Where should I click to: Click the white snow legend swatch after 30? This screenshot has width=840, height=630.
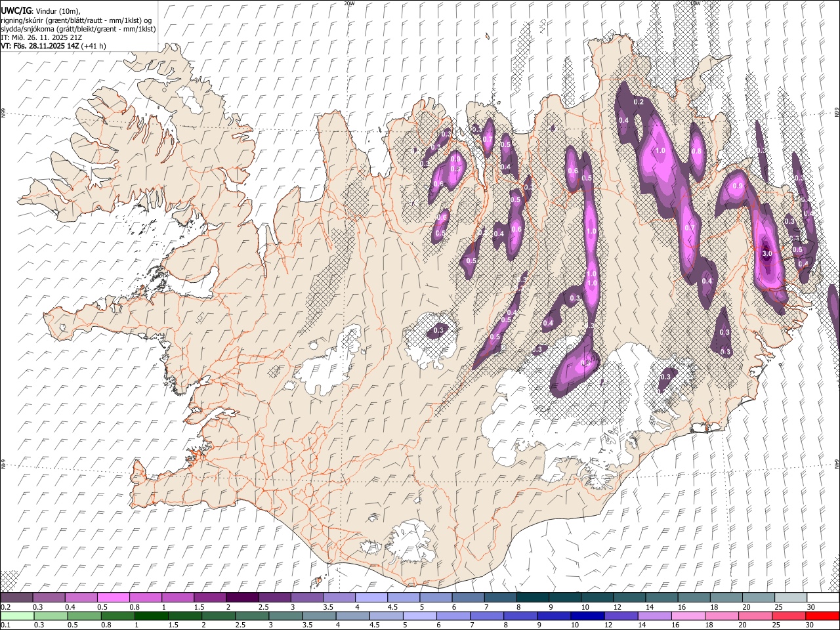click(822, 597)
